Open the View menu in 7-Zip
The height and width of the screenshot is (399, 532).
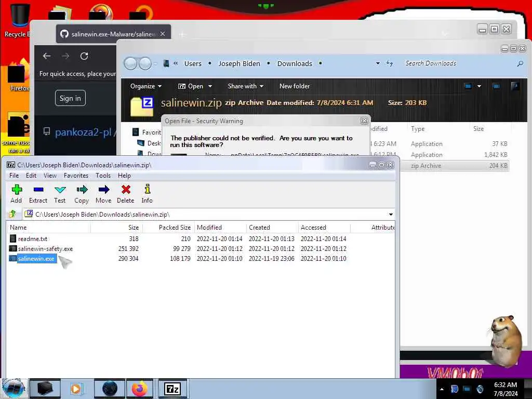click(50, 176)
